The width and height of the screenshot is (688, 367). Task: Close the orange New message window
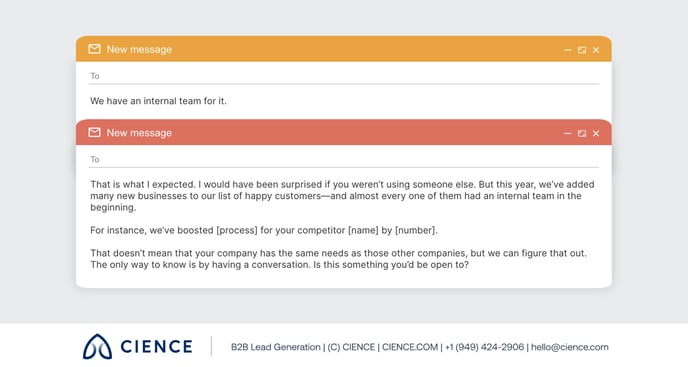click(x=596, y=50)
